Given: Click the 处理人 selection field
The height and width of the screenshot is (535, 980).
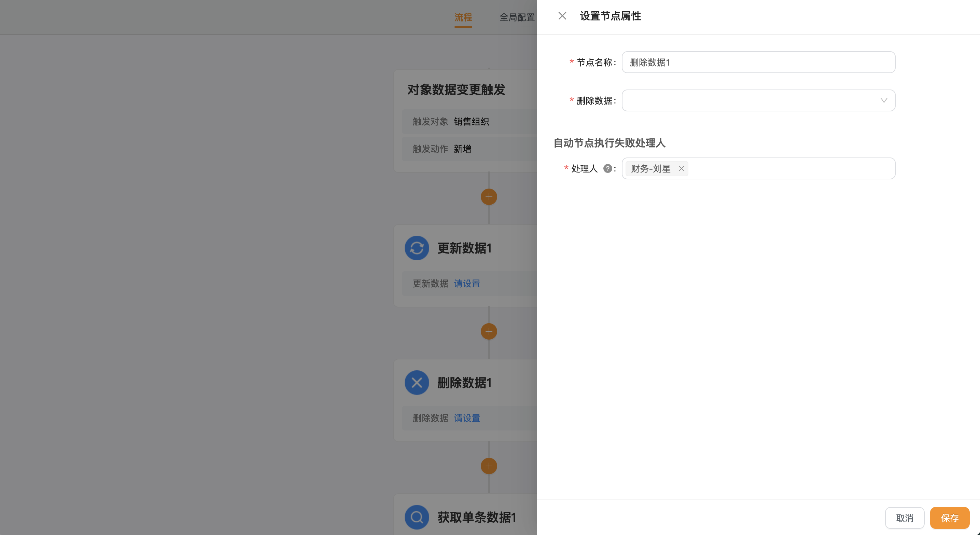Looking at the screenshot, I should point(758,168).
